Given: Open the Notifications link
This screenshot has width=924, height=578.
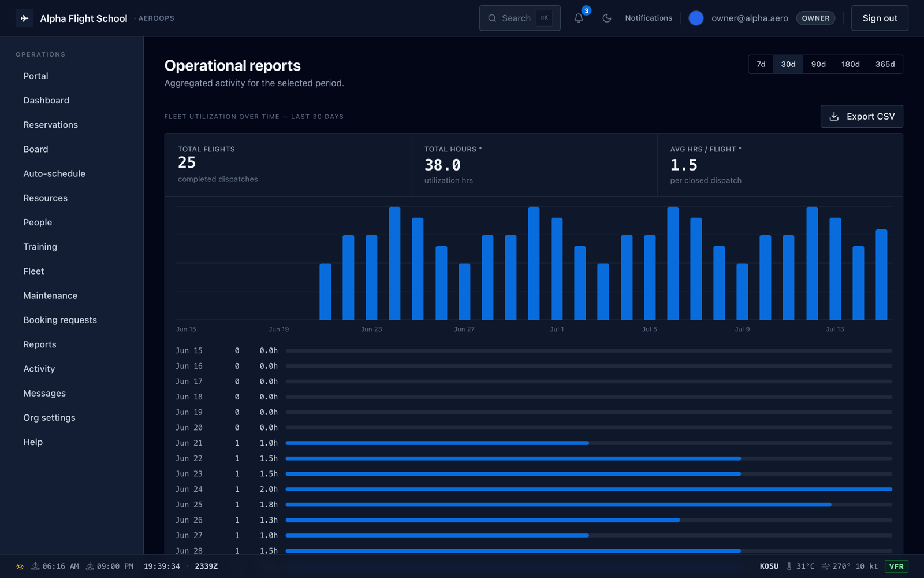Looking at the screenshot, I should click(x=649, y=18).
